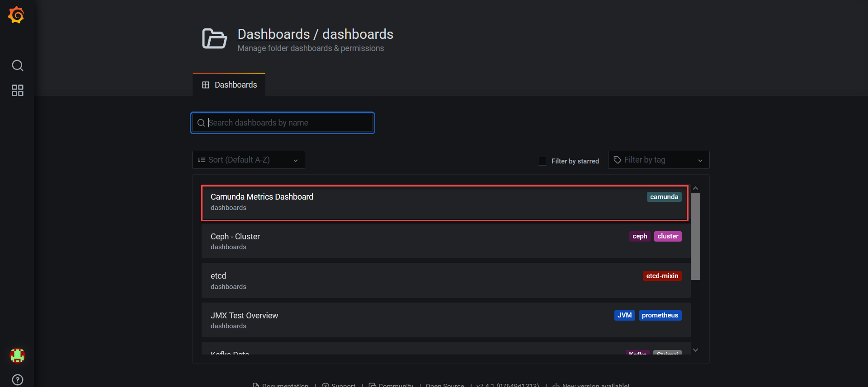Open the etcd dashboard
Screen dimensions: 868x387
(446, 281)
